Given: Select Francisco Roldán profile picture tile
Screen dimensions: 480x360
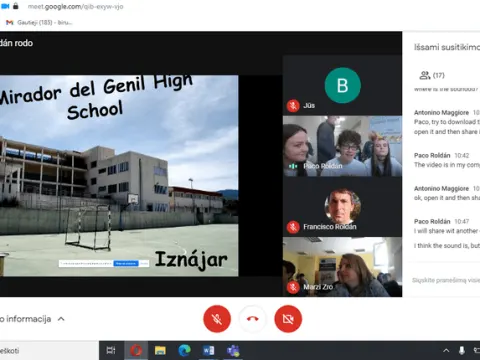Looking at the screenshot, I should pos(342,207).
